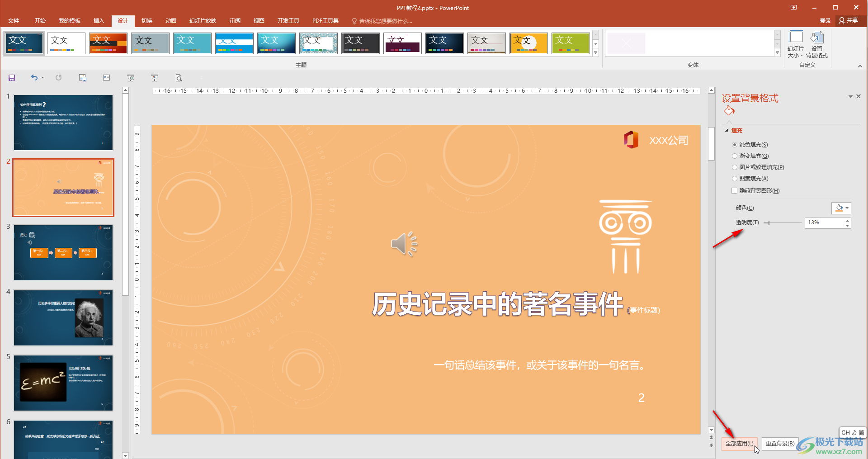The image size is (868, 459).
Task: Select picture or texture fill radio button
Action: pos(734,167)
